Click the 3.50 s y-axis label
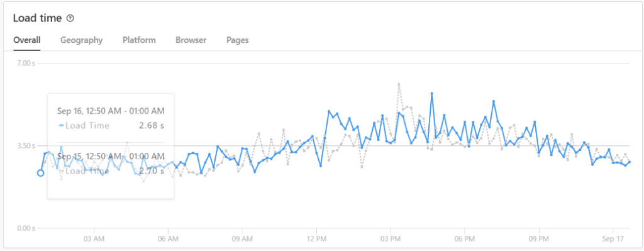This screenshot has height=251, width=644. 26,145
